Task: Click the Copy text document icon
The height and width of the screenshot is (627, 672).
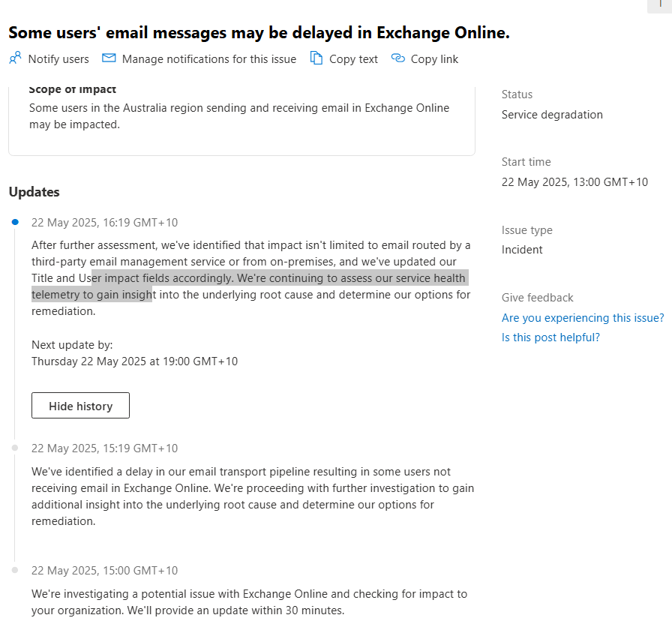Action: coord(316,58)
